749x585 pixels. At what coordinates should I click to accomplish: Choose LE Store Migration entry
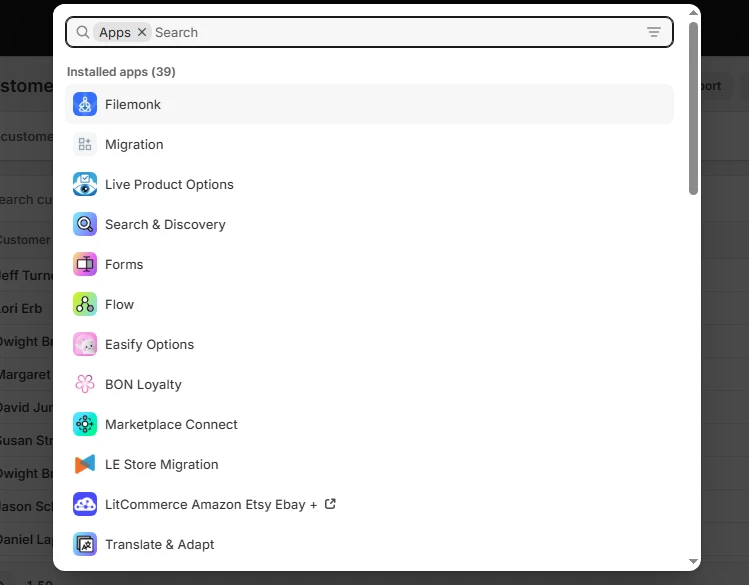pyautogui.click(x=369, y=464)
